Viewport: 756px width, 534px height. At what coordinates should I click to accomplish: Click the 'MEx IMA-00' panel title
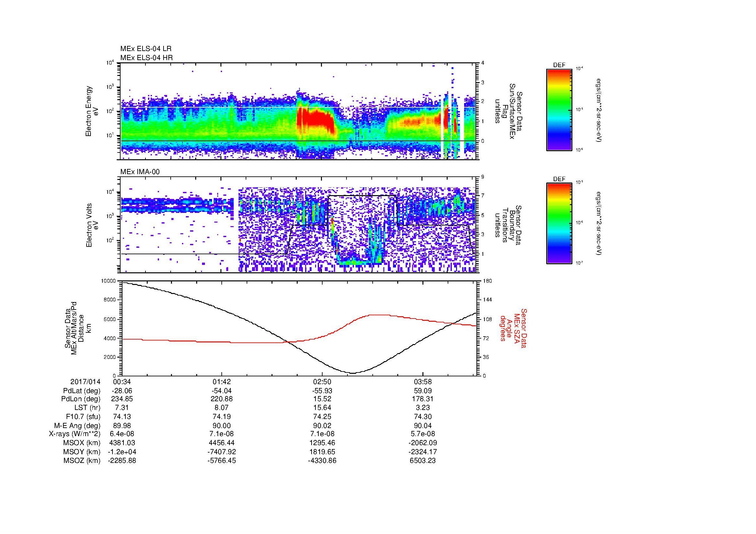click(x=140, y=172)
